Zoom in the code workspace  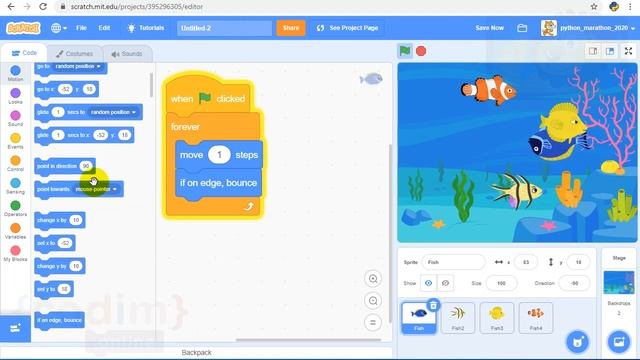pos(373,279)
